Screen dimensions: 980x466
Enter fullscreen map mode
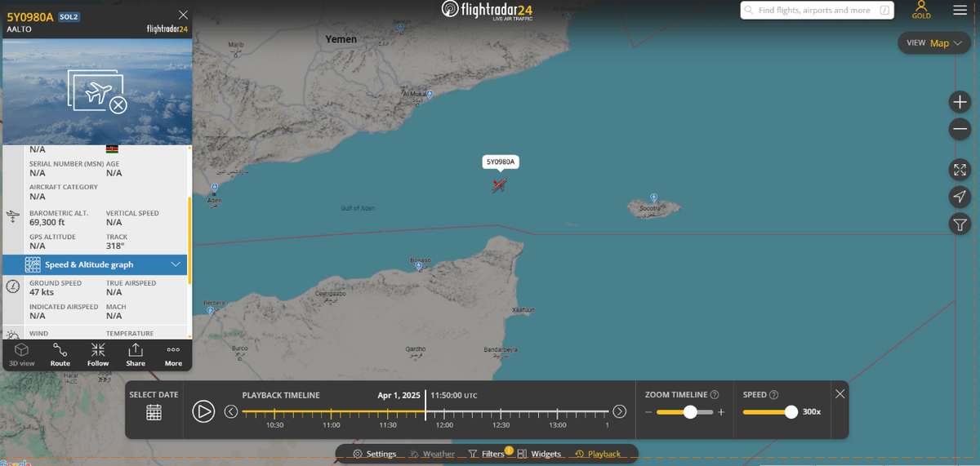click(x=960, y=170)
